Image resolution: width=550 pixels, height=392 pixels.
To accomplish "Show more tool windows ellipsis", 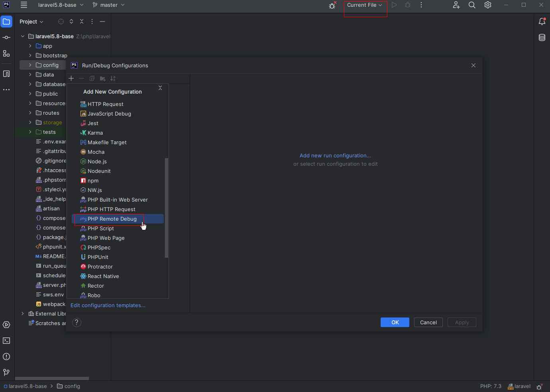I will (6, 90).
